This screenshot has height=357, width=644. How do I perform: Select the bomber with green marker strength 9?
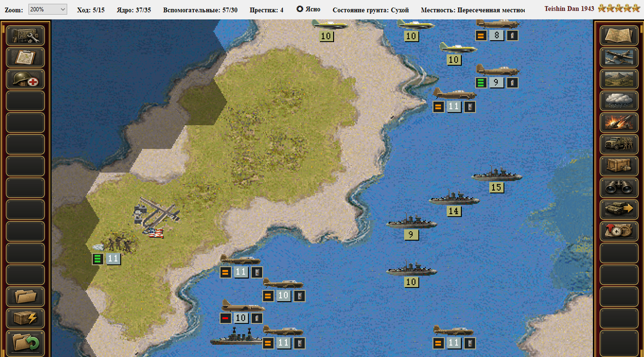pos(498,70)
